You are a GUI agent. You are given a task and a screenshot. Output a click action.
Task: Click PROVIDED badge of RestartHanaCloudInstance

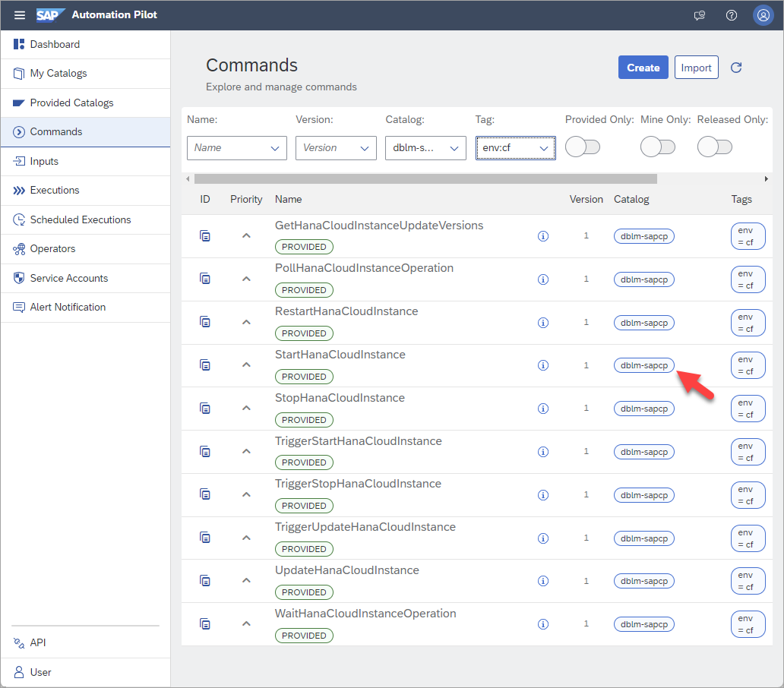(304, 333)
